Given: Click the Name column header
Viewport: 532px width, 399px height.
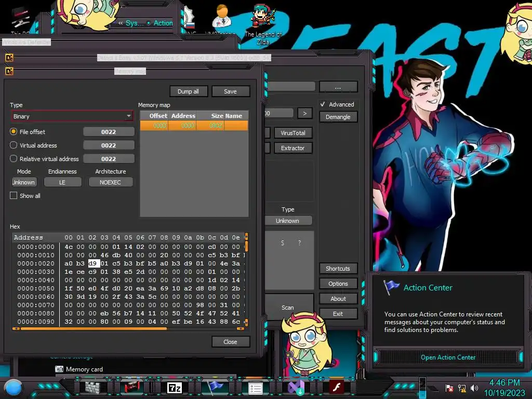Looking at the screenshot, I should pyautogui.click(x=236, y=116).
